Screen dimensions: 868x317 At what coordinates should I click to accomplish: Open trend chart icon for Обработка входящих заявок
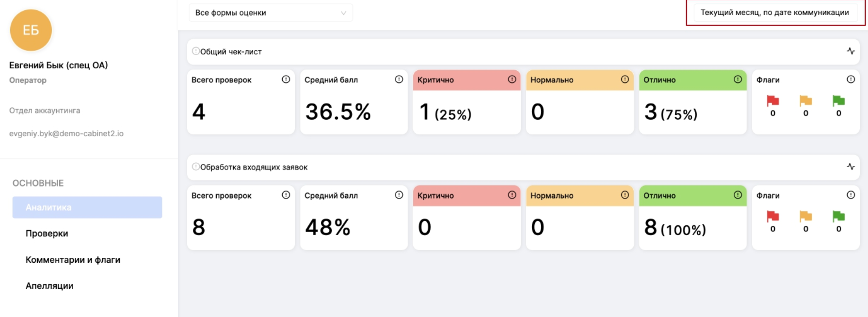(x=851, y=167)
